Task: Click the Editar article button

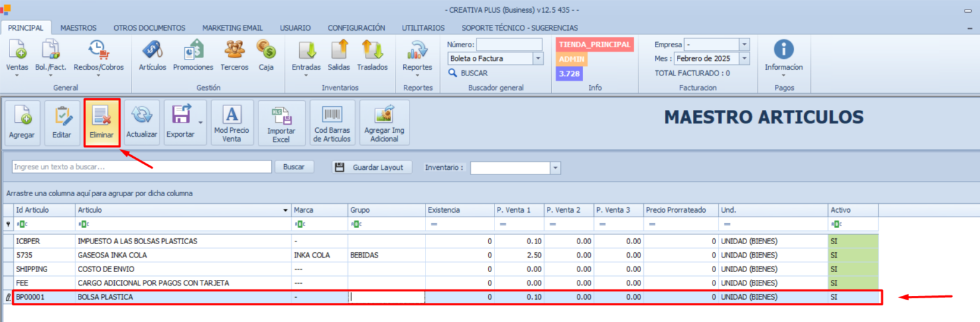Action: (62, 123)
